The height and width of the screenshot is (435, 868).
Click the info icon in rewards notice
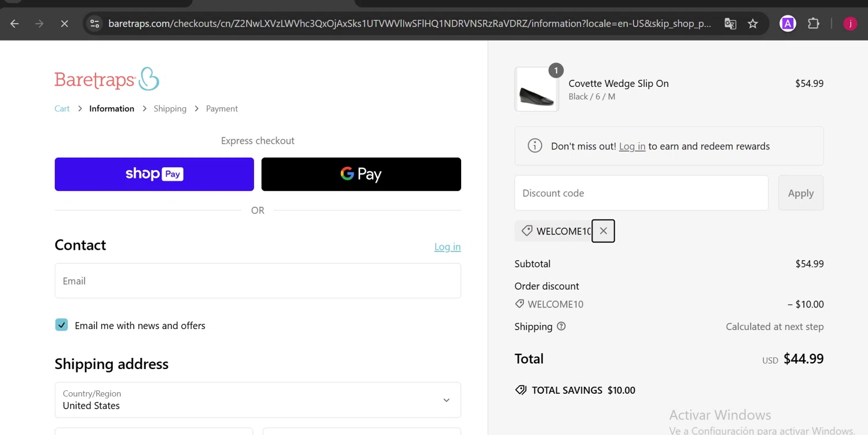pyautogui.click(x=535, y=146)
